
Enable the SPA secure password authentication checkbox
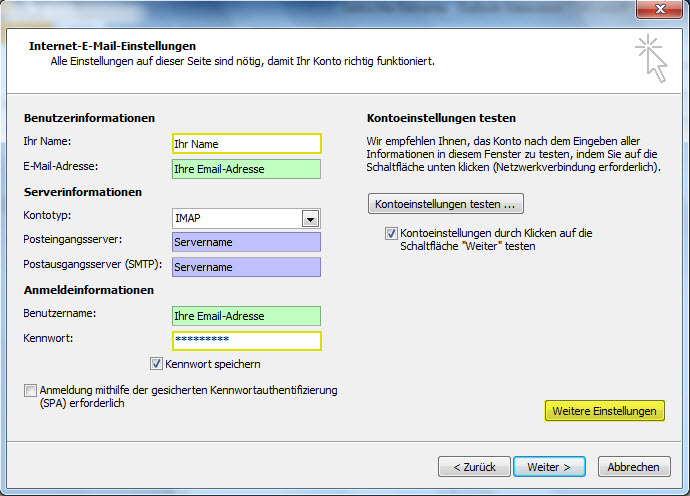click(x=30, y=390)
